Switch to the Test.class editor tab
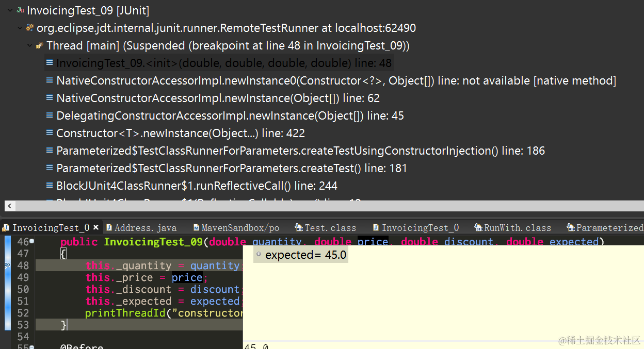Image resolution: width=644 pixels, height=349 pixels. tap(326, 227)
